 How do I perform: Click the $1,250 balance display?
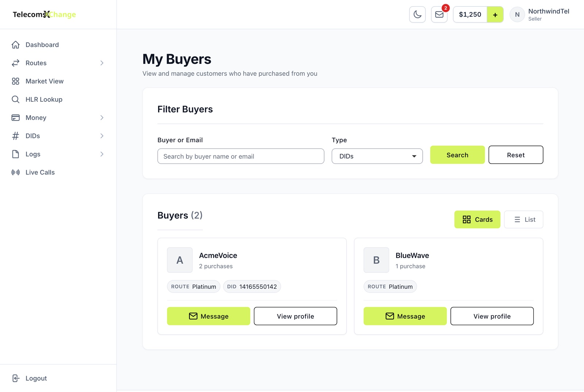(x=470, y=15)
